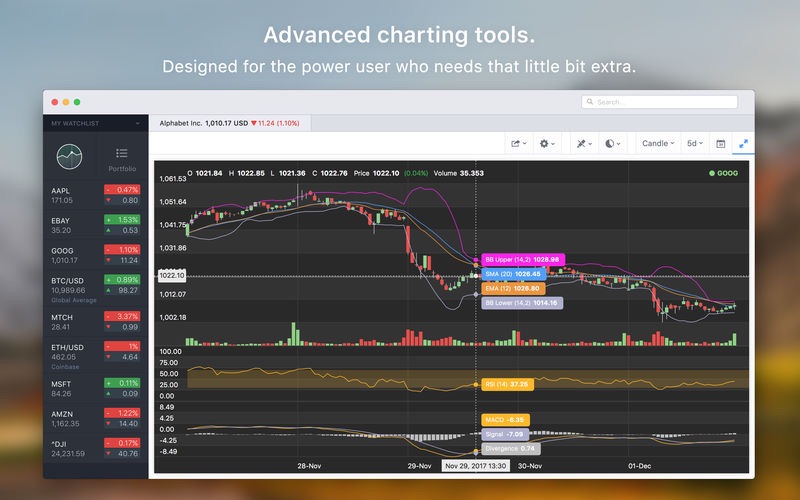Select BTC/USD in the watchlist
800x500 pixels.
tap(95, 289)
